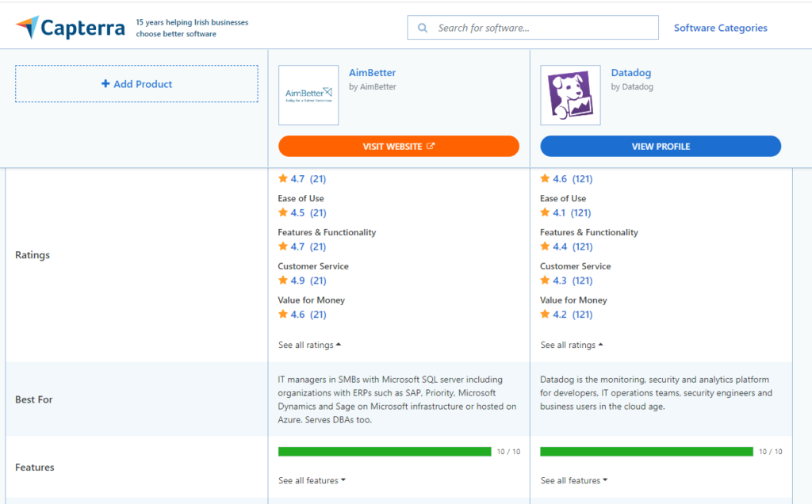The height and width of the screenshot is (504, 812).
Task: Click AimBetter's green 10 / 10 features bar
Action: pyautogui.click(x=385, y=452)
